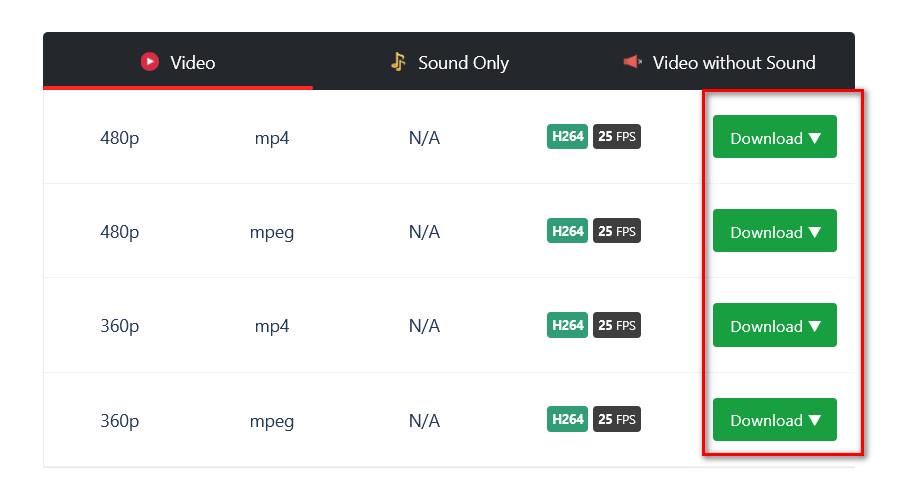Download the 480p mp4 video
898x489 pixels.
774,137
